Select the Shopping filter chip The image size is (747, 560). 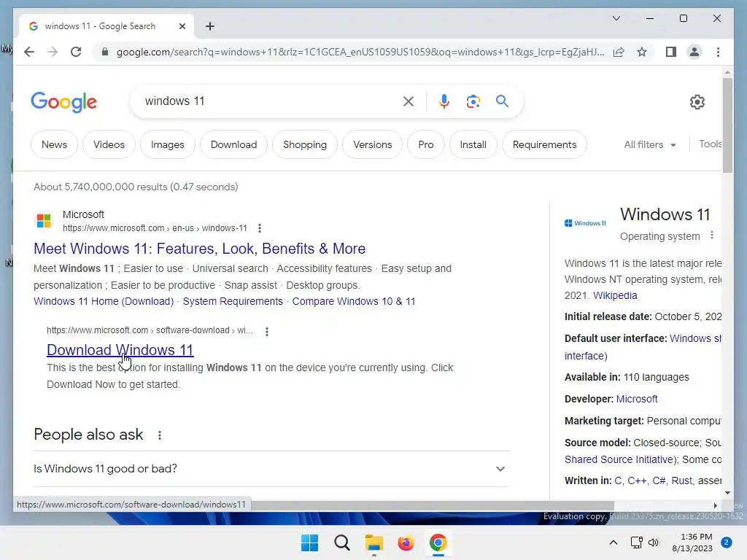(x=305, y=144)
